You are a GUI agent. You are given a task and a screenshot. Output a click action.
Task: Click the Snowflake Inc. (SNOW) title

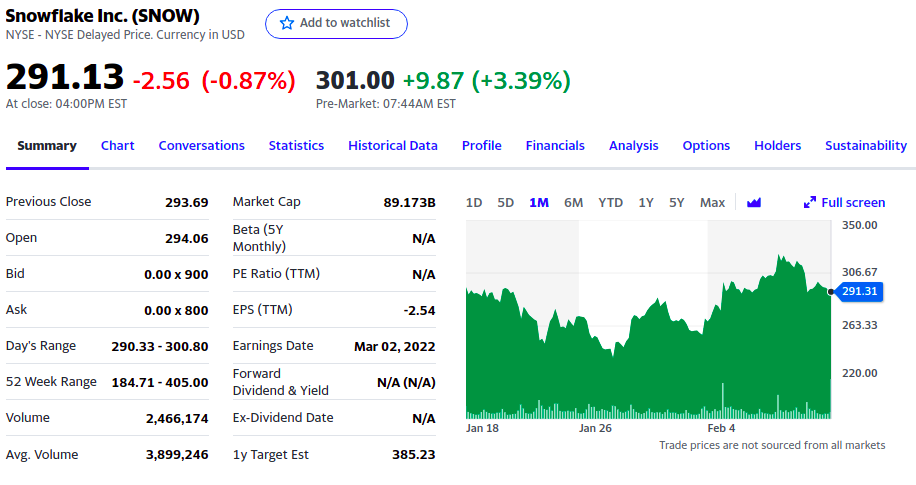pyautogui.click(x=103, y=16)
